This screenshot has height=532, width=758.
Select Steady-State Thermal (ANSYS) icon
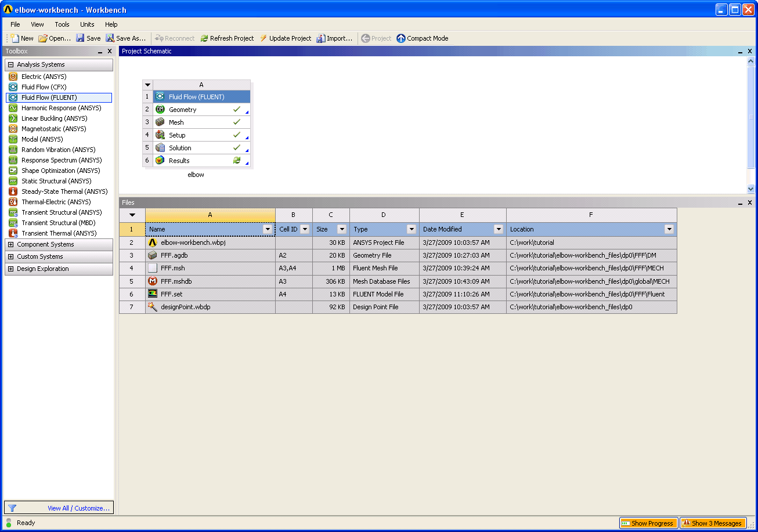pos(13,191)
